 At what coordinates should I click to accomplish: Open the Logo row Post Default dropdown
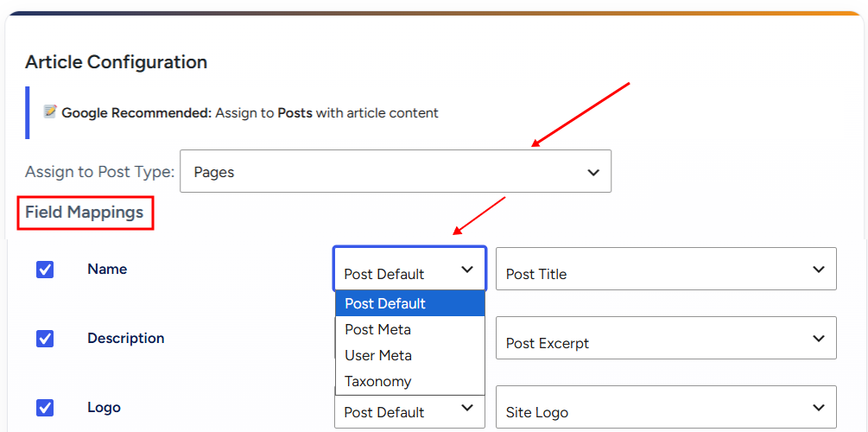[x=409, y=411]
